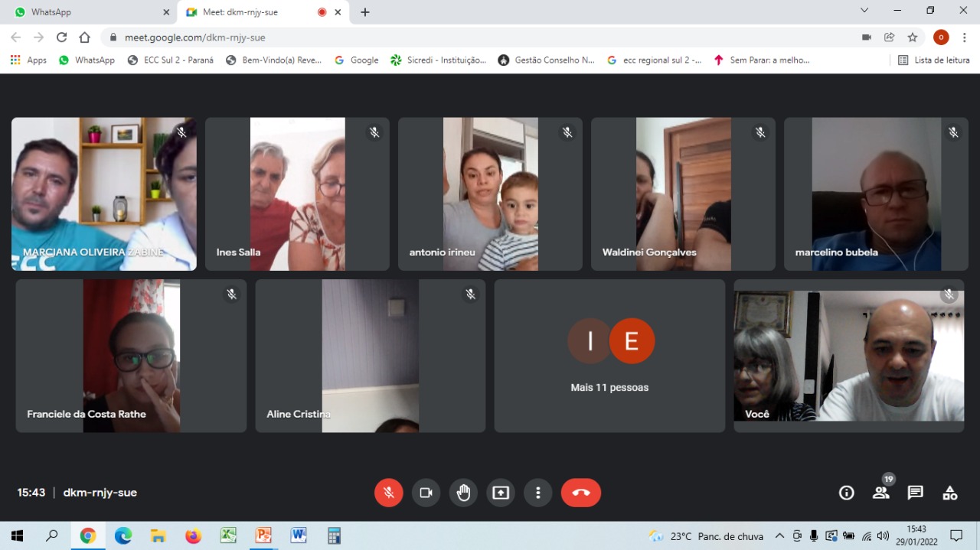Open the activities icon
Viewport: 980px width, 550px height.
coord(950,493)
